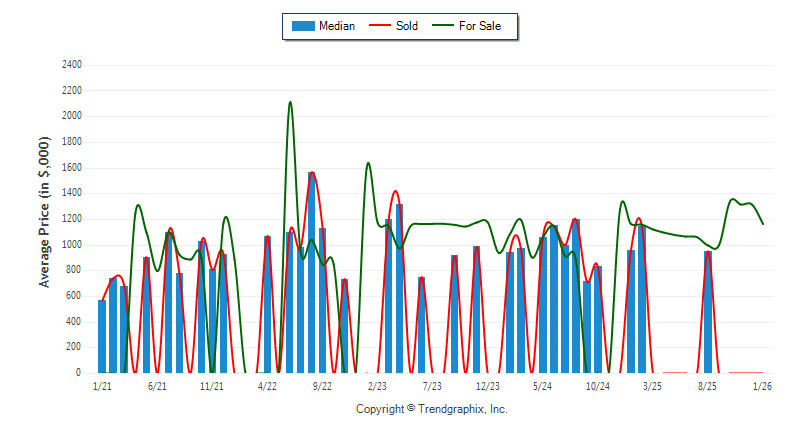The height and width of the screenshot is (434, 800).
Task: Click the isolated blue bar at 8/25
Action: [708, 312]
